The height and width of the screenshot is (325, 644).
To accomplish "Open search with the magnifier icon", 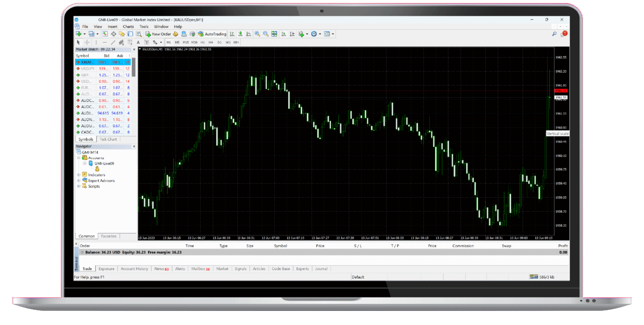I will point(554,34).
